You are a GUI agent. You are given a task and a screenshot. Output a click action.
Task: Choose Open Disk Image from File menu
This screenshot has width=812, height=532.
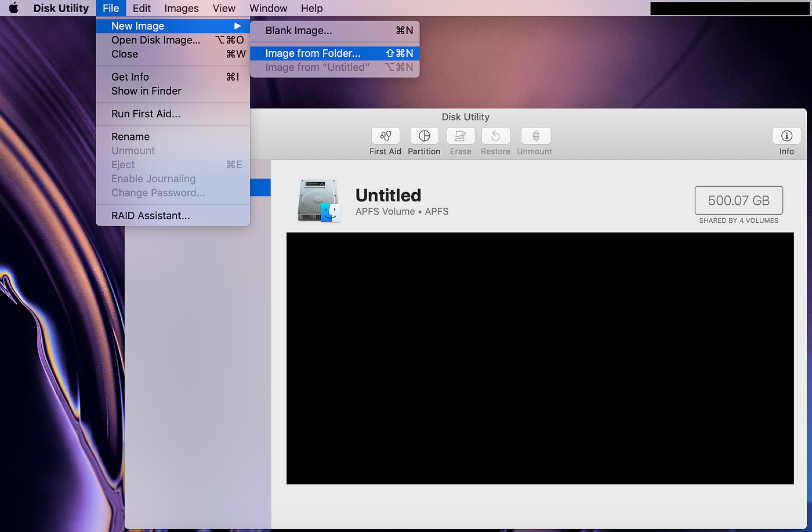pyautogui.click(x=173, y=40)
